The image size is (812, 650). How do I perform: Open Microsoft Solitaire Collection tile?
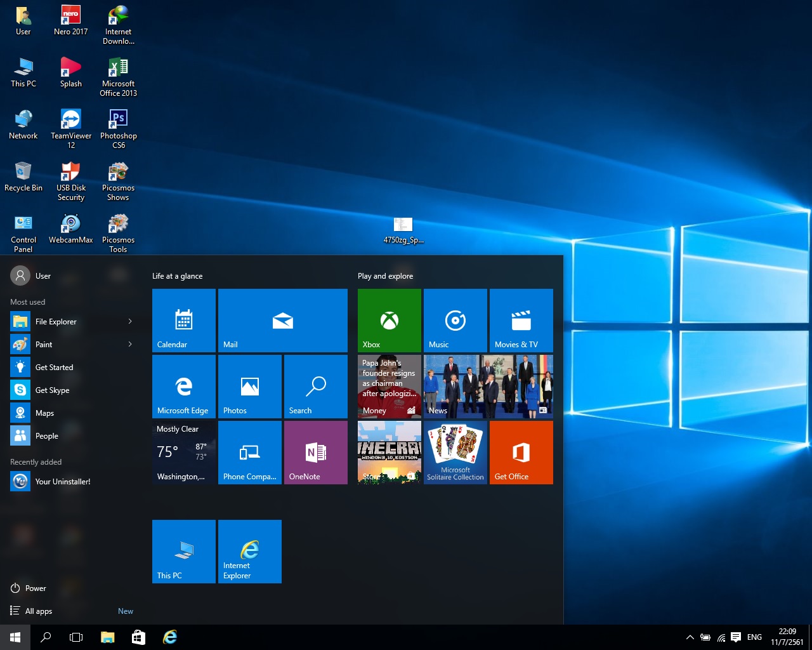pyautogui.click(x=455, y=453)
